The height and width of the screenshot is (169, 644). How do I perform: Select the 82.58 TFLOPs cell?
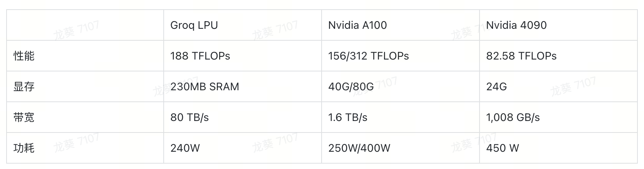(x=558, y=56)
